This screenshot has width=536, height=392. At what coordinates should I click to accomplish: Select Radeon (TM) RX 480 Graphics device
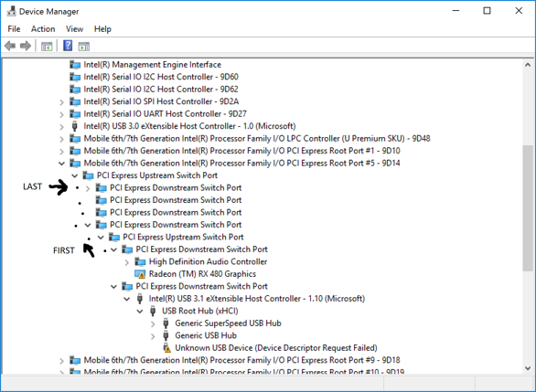[202, 274]
